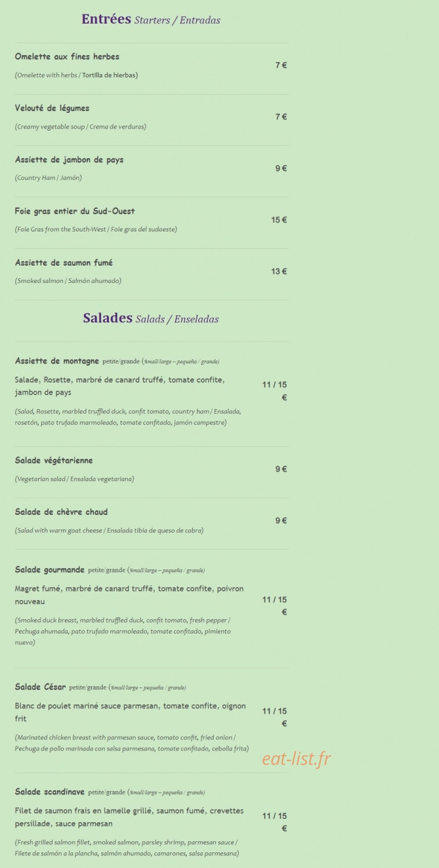Click the Salade César description with oignon frit
Image resolution: width=439 pixels, height=868 pixels.
pyautogui.click(x=130, y=712)
